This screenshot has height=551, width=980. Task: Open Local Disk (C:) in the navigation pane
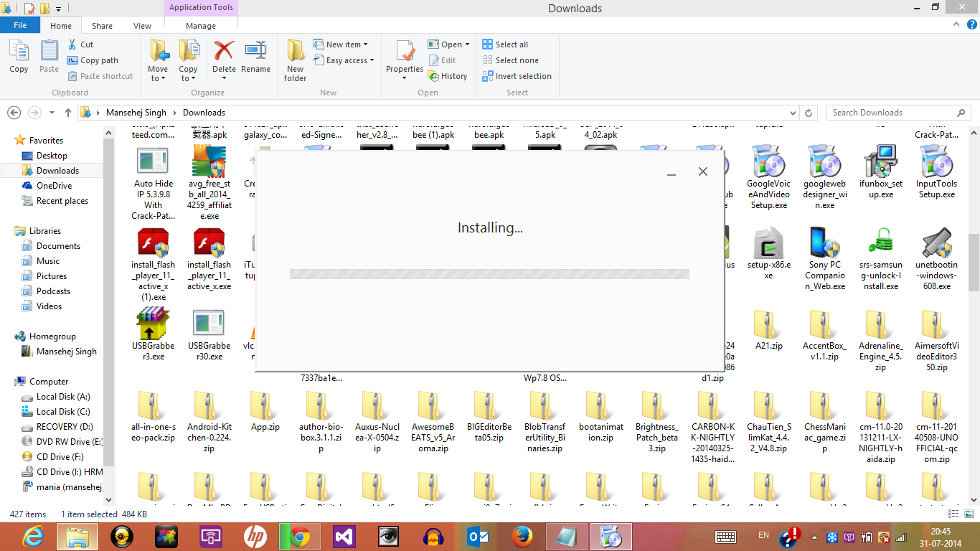click(63, 412)
